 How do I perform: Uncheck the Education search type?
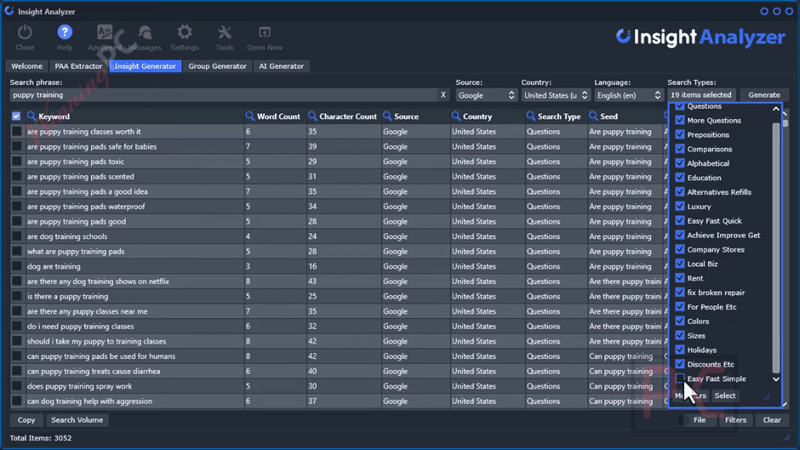click(x=680, y=178)
